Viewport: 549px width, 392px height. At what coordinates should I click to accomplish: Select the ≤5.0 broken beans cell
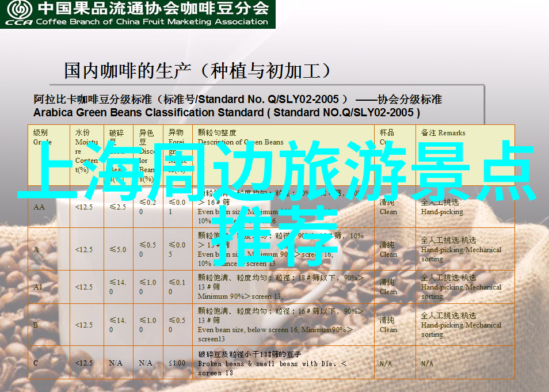117,250
